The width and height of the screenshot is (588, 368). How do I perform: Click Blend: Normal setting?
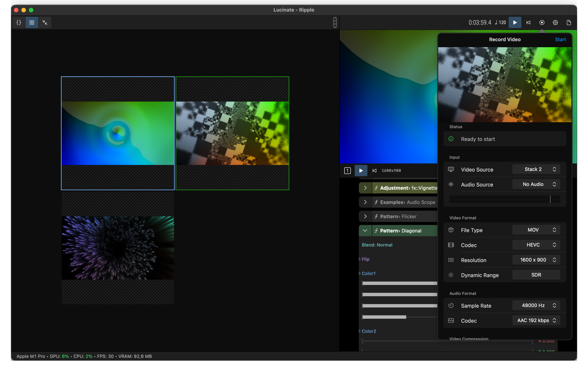377,245
